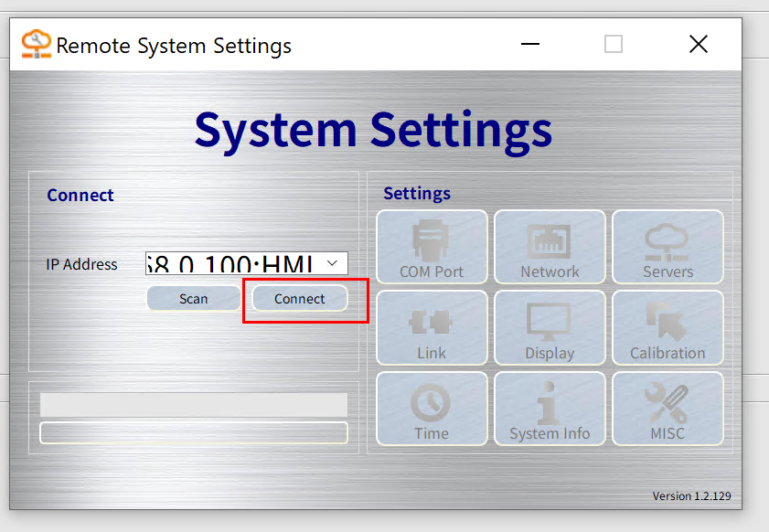Viewport: 769px width, 532px height.
Task: Close the Remote System Settings window
Action: click(699, 44)
